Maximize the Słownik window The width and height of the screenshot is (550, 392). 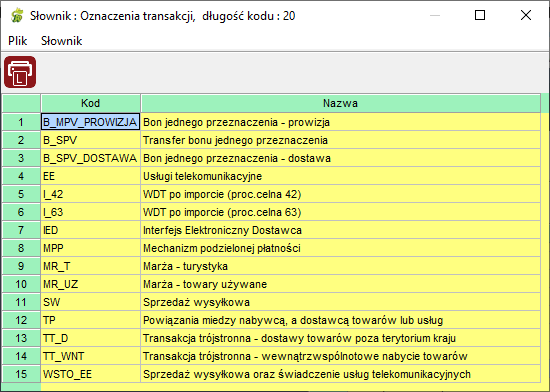[x=480, y=15]
